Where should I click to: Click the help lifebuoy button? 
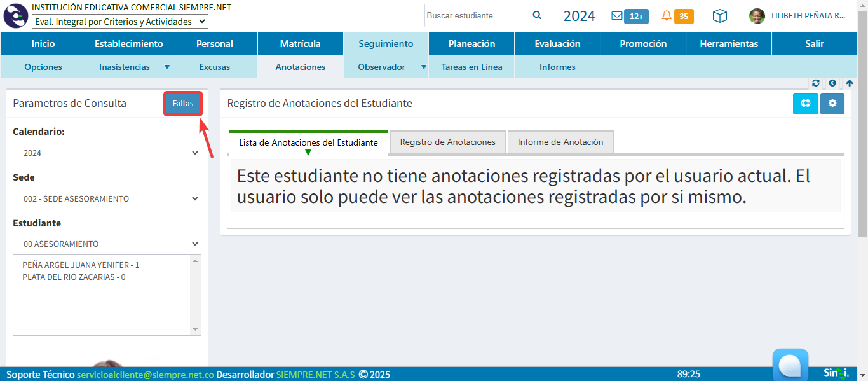[x=806, y=104]
